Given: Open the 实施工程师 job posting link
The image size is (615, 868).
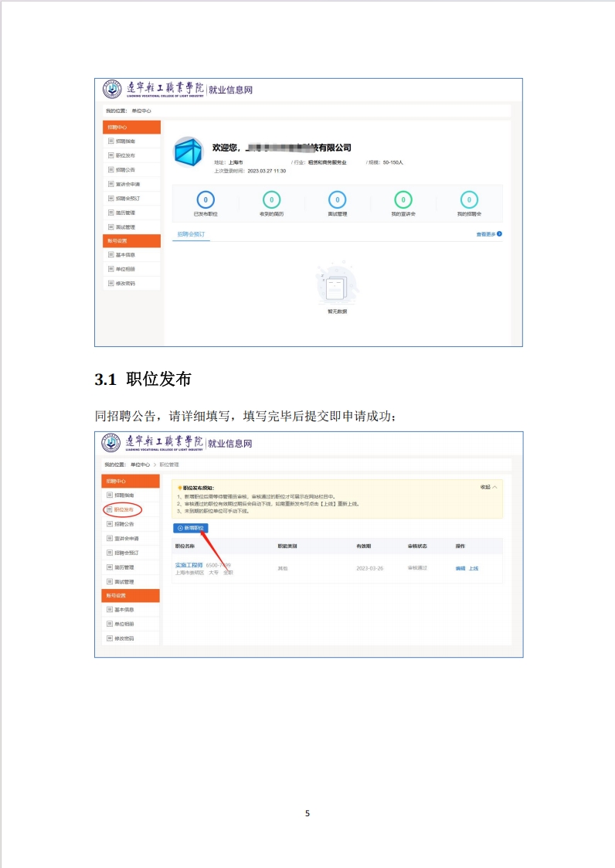Looking at the screenshot, I should (189, 565).
